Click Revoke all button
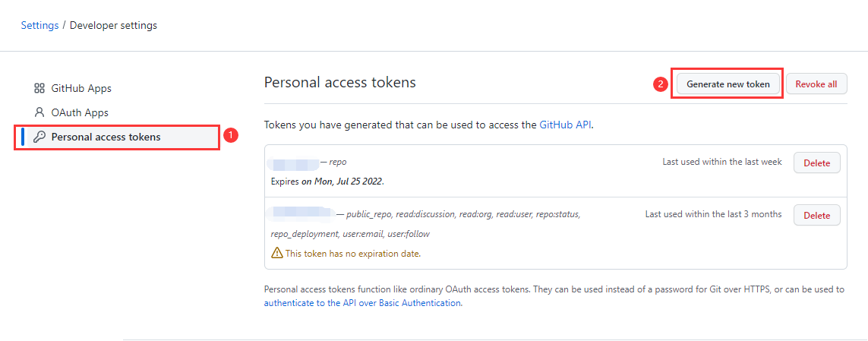Image resolution: width=868 pixels, height=341 pixels. click(816, 84)
